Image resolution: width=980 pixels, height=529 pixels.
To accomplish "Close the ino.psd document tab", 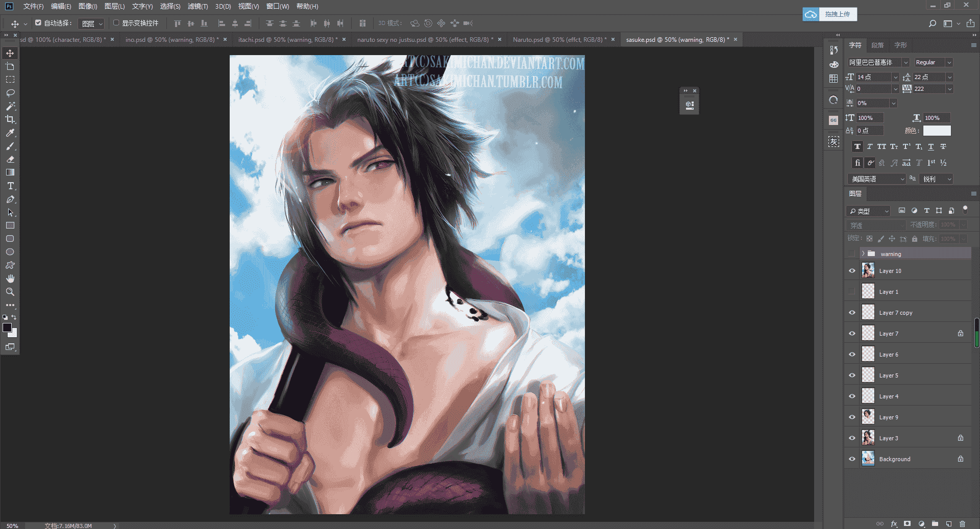I will point(225,39).
